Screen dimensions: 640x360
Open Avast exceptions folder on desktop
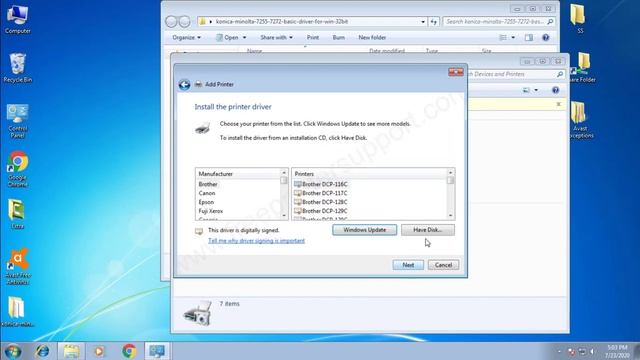[581, 120]
